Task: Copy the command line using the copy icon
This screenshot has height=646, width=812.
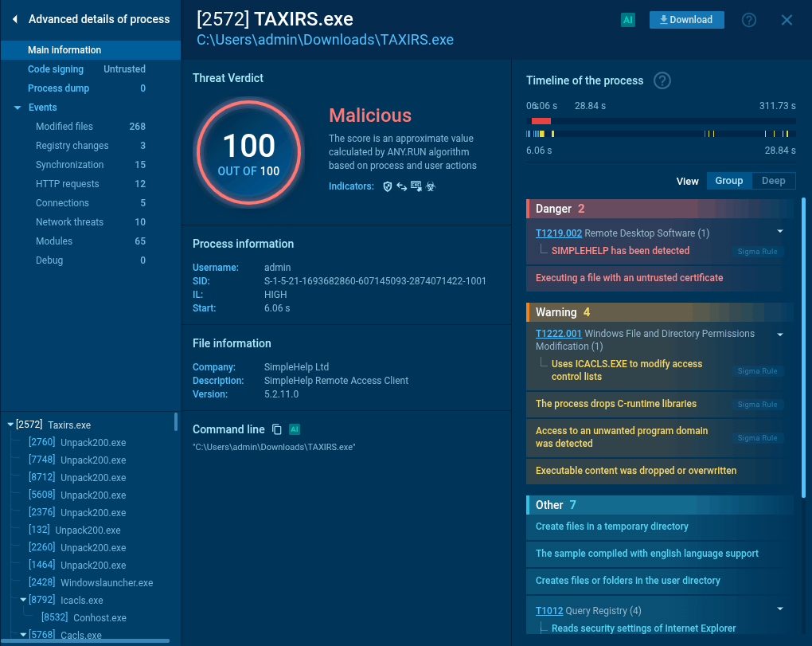Action: tap(276, 429)
